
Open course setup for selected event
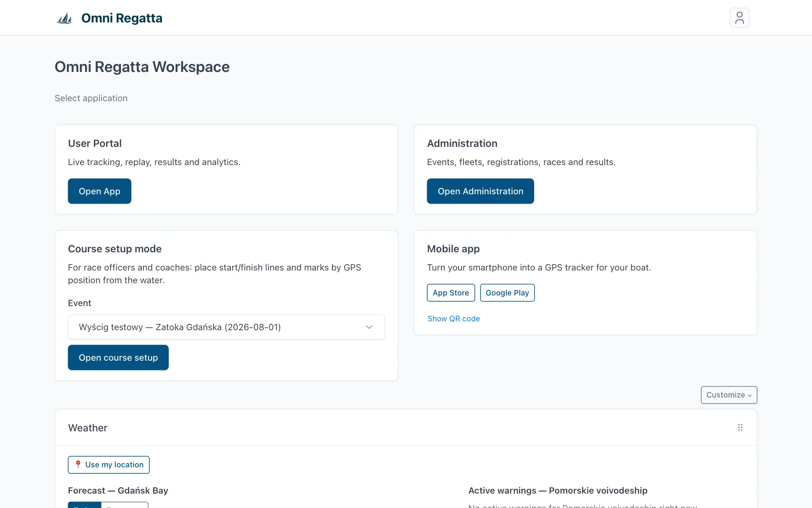click(118, 358)
